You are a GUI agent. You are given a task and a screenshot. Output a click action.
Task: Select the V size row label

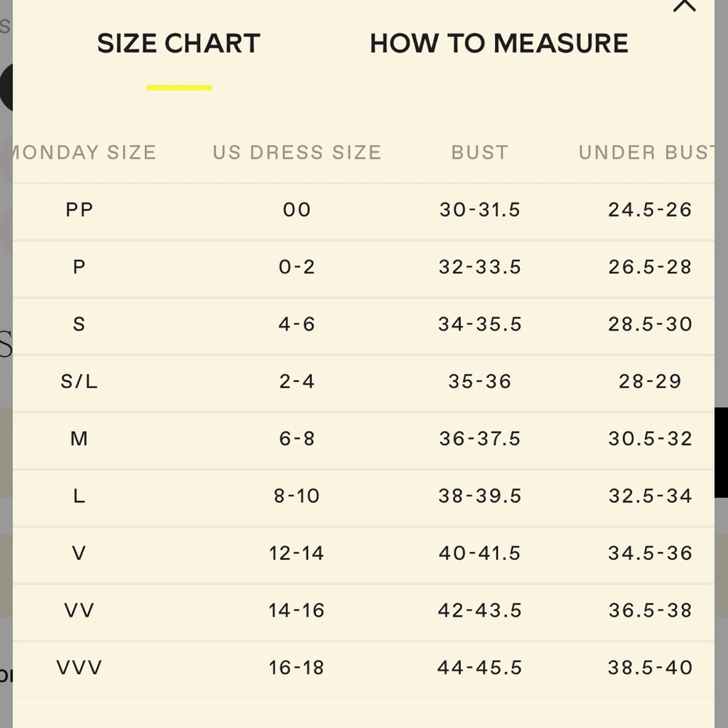pyautogui.click(x=79, y=553)
